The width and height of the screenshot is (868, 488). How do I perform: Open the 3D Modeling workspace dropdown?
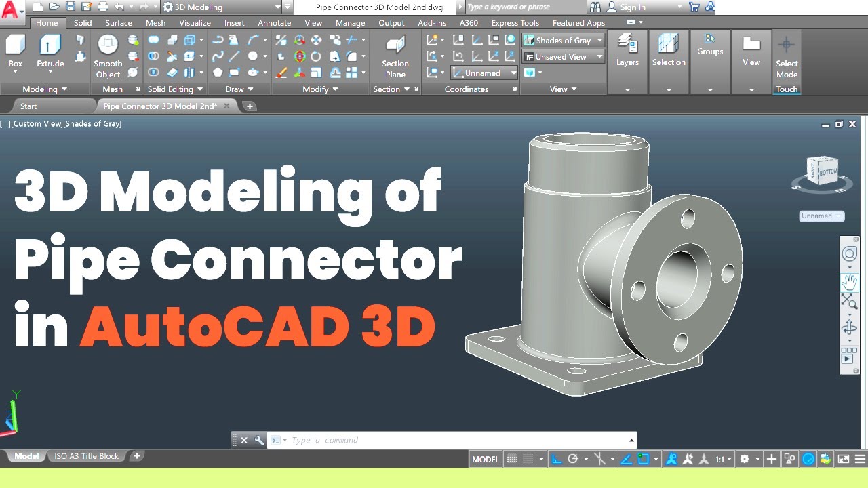pos(222,7)
